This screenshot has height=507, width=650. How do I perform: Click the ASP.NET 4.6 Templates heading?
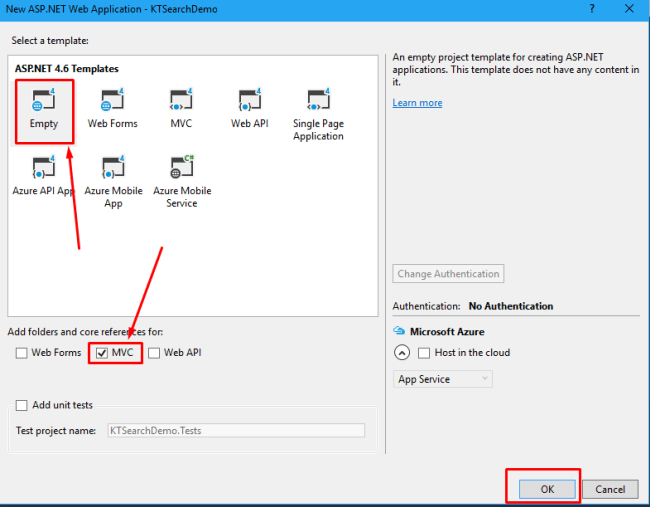pos(67,69)
